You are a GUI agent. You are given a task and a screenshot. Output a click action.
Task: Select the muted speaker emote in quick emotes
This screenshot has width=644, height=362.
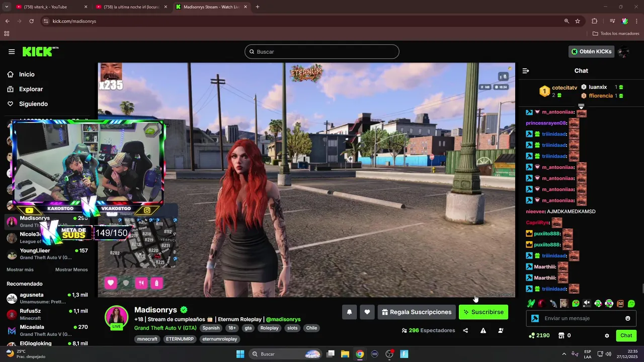tap(587, 303)
